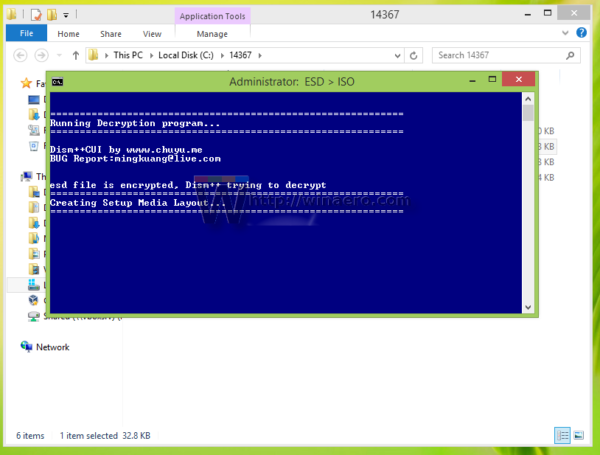
Task: Open Customize Quick Access Toolbar dropdown
Action: coord(66,15)
